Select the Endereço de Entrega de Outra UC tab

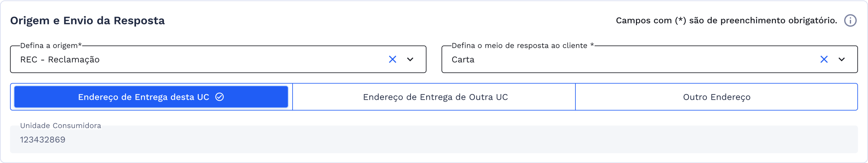[435, 97]
